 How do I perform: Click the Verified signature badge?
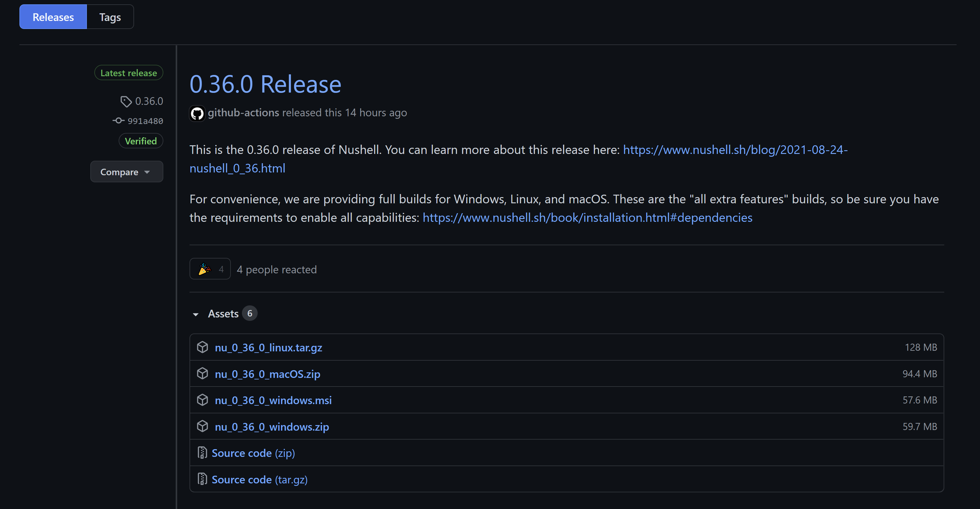coord(141,141)
